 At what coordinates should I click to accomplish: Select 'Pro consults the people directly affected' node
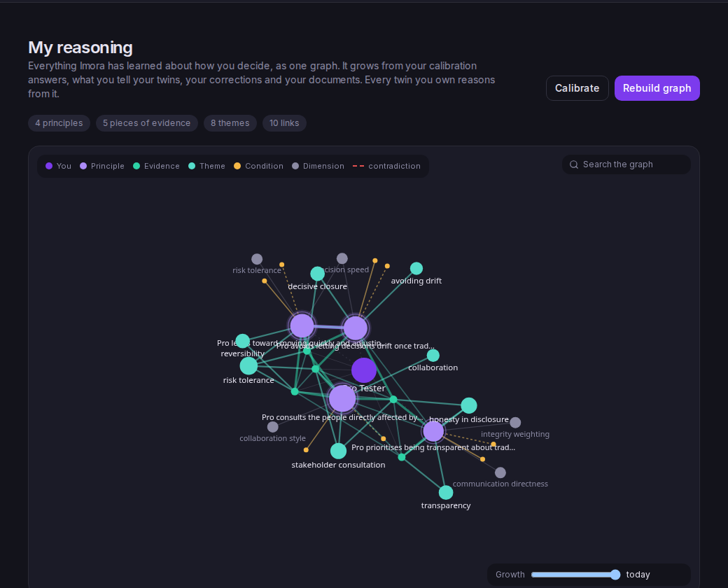point(342,398)
